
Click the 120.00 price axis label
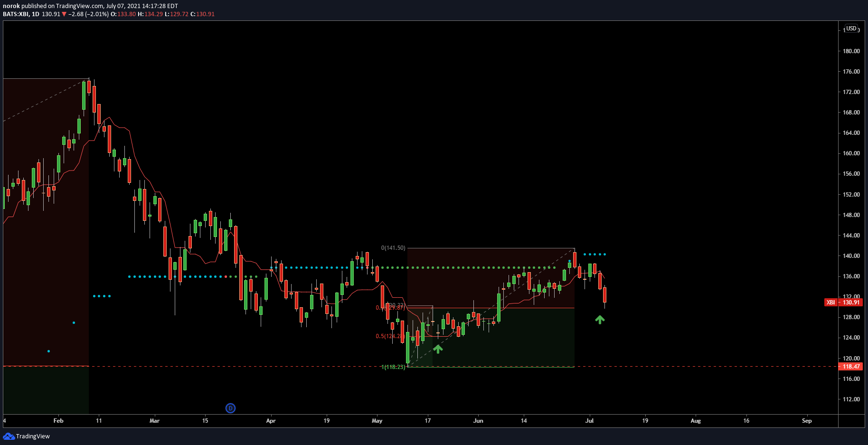tap(851, 358)
